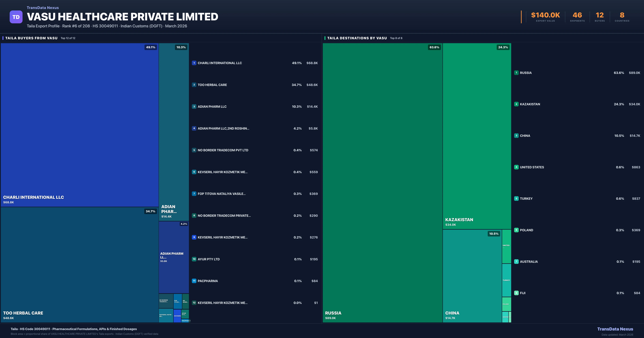Open the Taila Buyers From Vasu header
The image size is (644, 338).
point(32,38)
